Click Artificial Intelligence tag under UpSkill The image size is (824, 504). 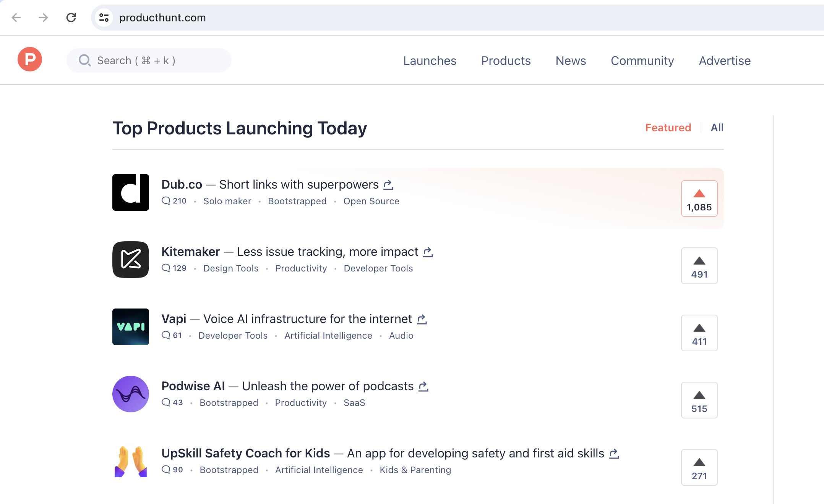[319, 470]
